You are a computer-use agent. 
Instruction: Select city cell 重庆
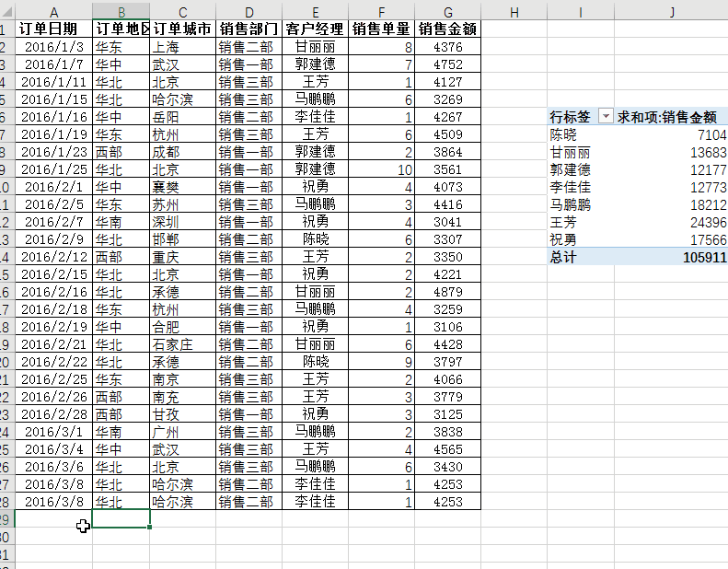(x=183, y=257)
